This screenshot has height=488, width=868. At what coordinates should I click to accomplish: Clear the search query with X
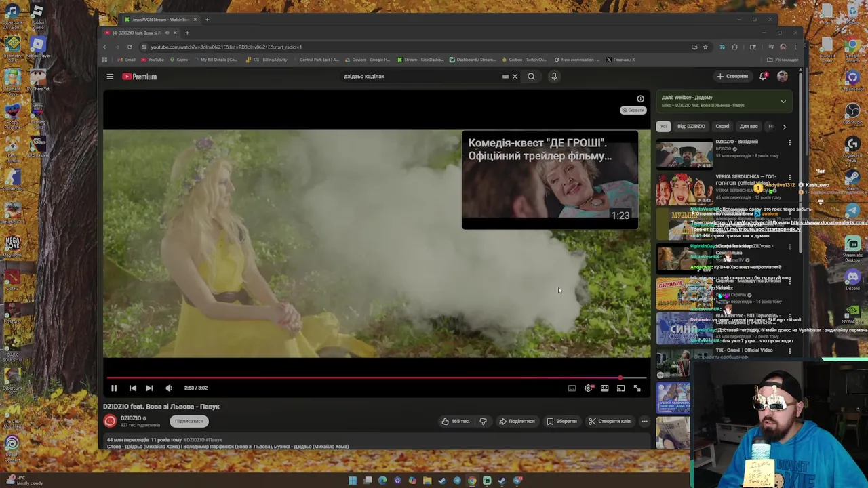515,77
